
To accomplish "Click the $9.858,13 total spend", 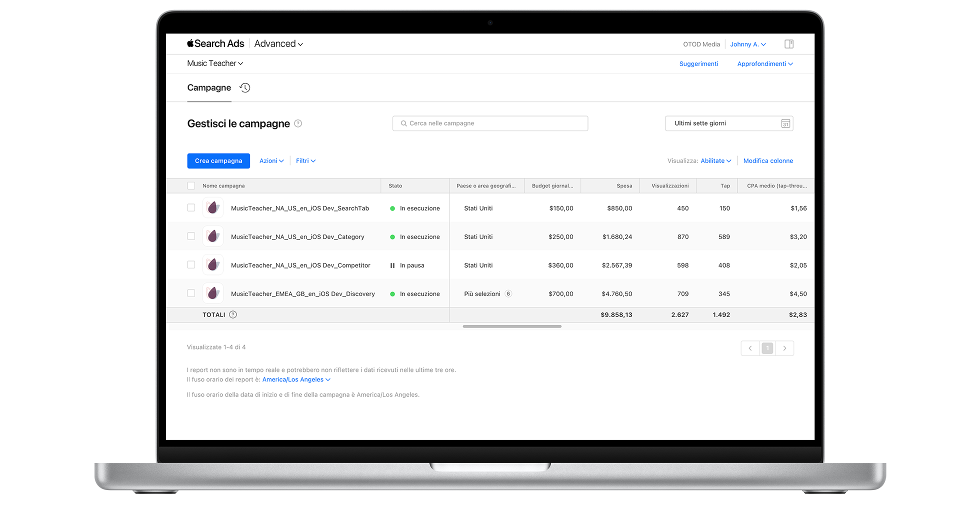I will (616, 314).
